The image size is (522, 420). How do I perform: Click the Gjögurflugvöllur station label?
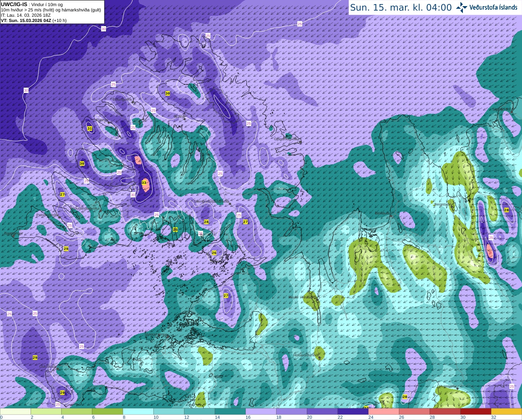pyautogui.click(x=287, y=139)
